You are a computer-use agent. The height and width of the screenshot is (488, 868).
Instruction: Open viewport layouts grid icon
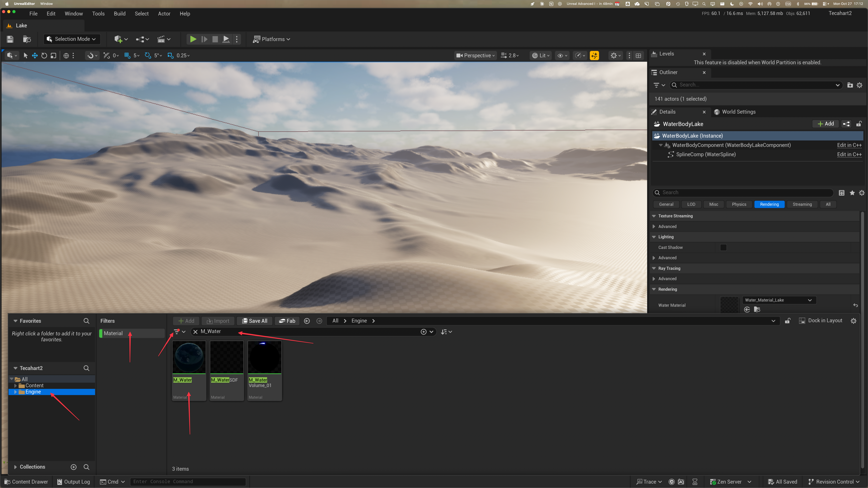[638, 56]
